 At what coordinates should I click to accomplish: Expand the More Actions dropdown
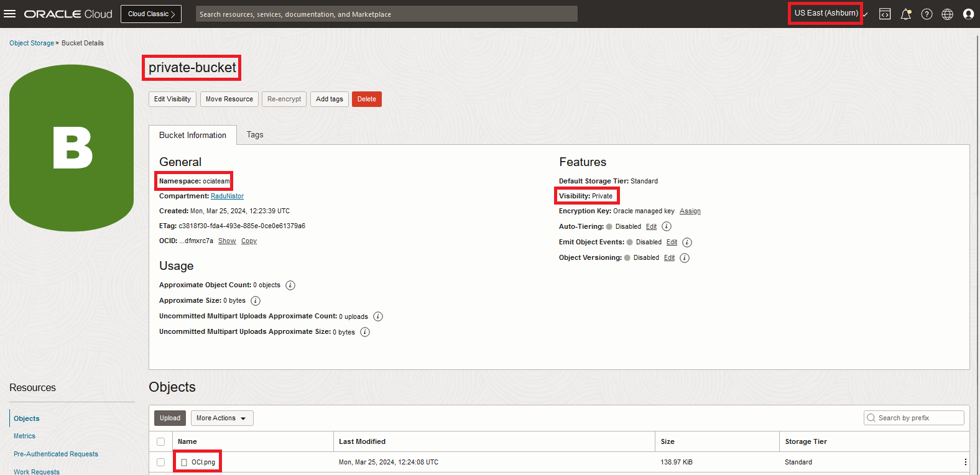click(x=222, y=418)
